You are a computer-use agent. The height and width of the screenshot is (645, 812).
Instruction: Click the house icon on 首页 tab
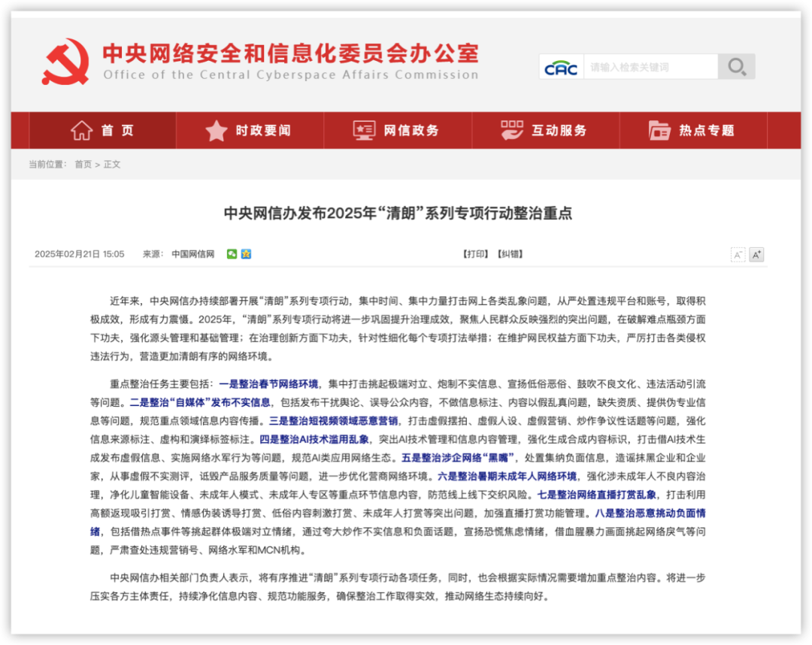81,131
